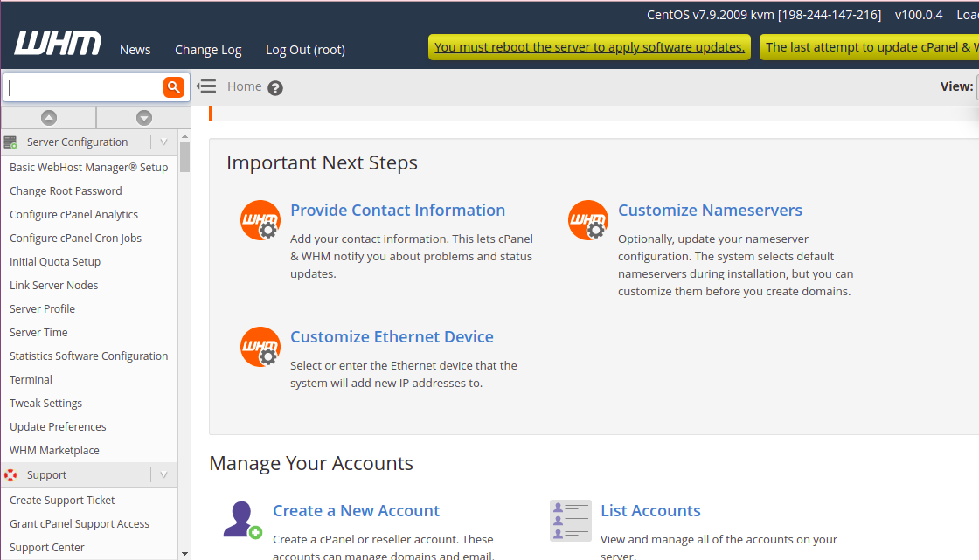
Task: Click the Customize Nameservers WHM gear icon
Action: (588, 220)
